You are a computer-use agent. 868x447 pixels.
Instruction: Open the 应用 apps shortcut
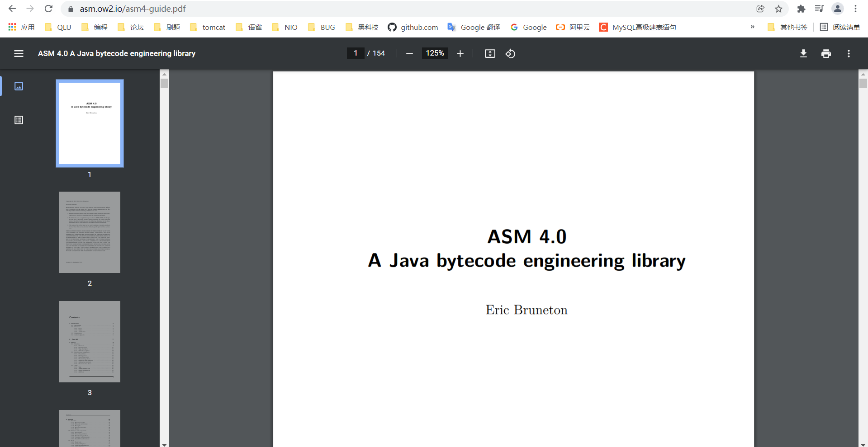click(21, 27)
